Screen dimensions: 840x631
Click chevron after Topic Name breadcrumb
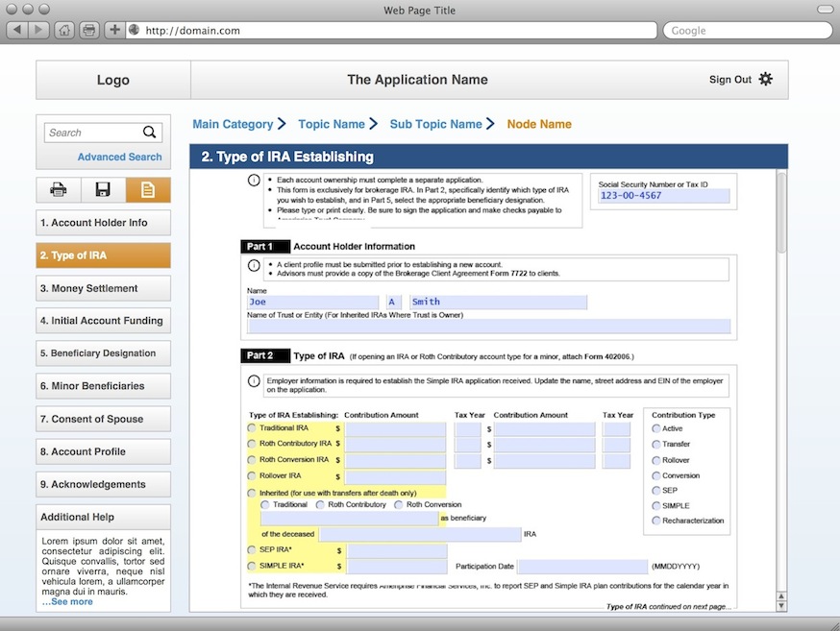[374, 124]
